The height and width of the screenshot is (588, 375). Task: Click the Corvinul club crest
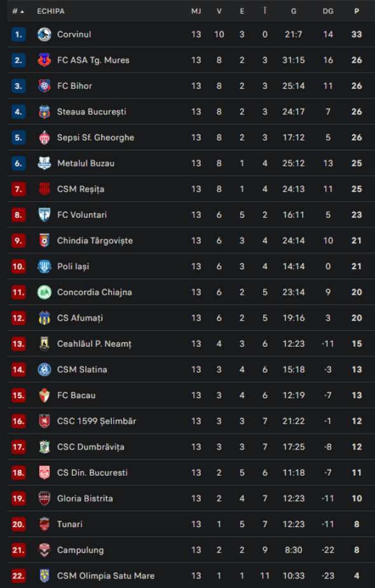[x=44, y=34]
